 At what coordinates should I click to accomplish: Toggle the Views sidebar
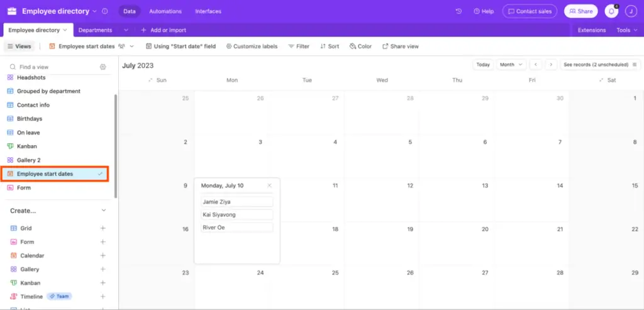[x=19, y=47]
